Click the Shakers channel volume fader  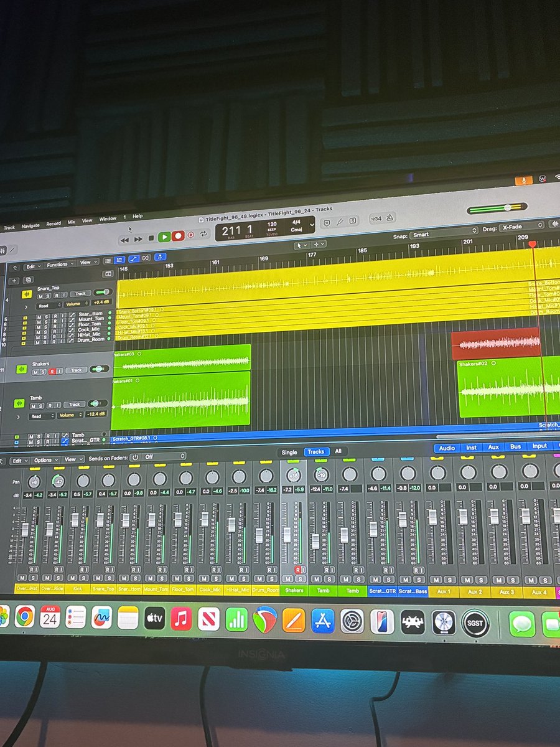pyautogui.click(x=287, y=534)
